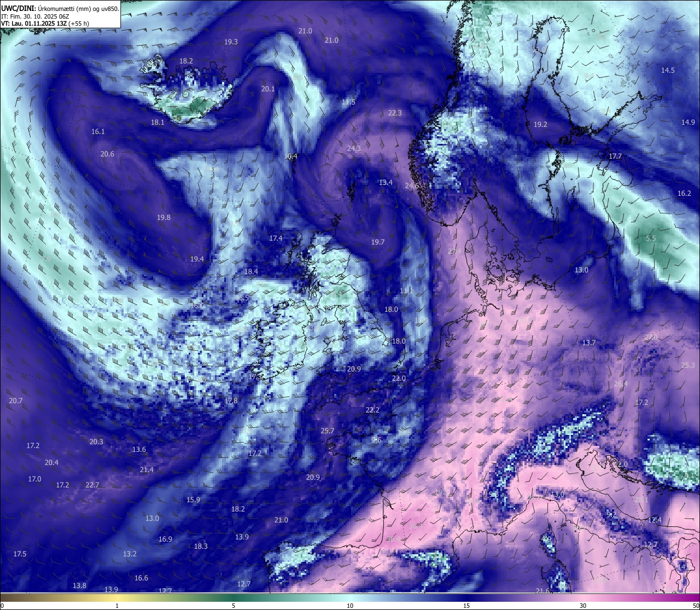Click the 25.3 value at the east edge
This screenshot has height=610, width=700.
tap(688, 365)
